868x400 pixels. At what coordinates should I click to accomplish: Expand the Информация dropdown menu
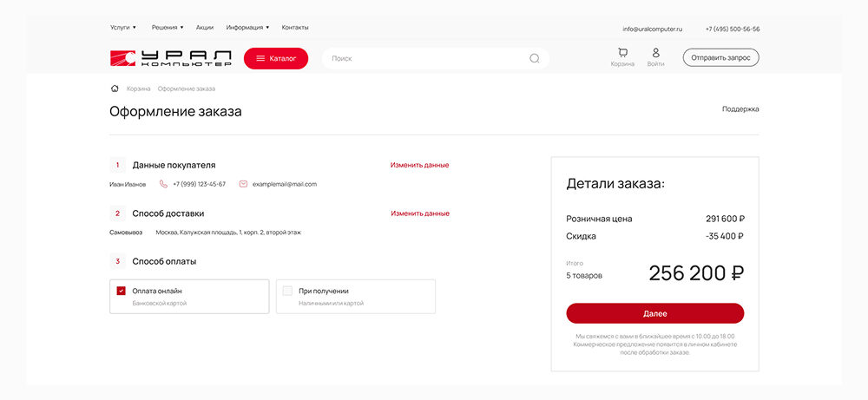tap(247, 28)
